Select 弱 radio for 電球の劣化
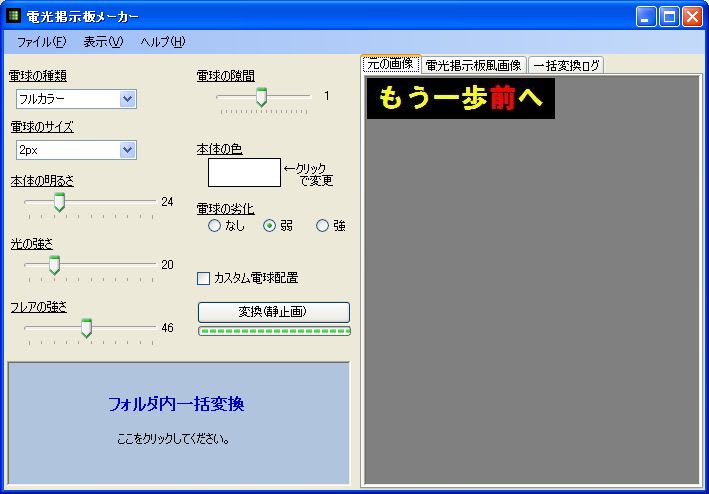This screenshot has width=709, height=494. coord(269,226)
